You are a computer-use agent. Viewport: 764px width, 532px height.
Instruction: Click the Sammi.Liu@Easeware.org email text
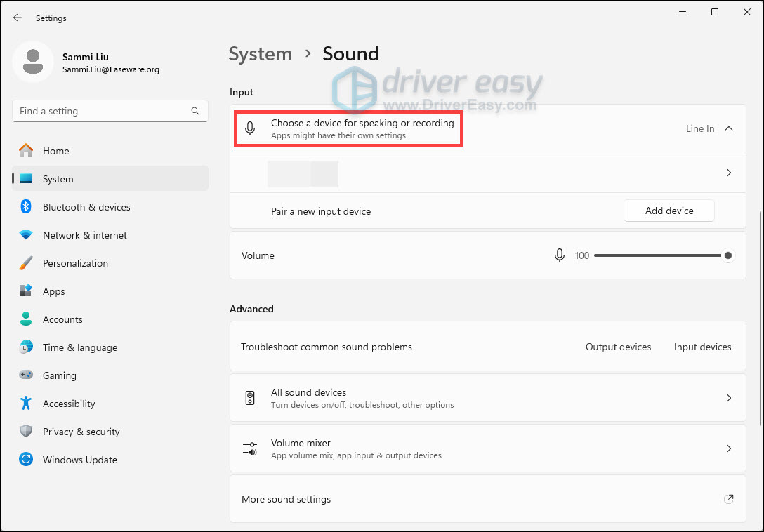click(111, 69)
